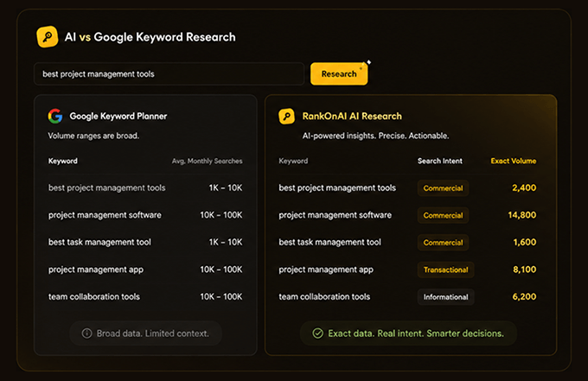The height and width of the screenshot is (381, 588).
Task: Click the Research button
Action: 339,73
